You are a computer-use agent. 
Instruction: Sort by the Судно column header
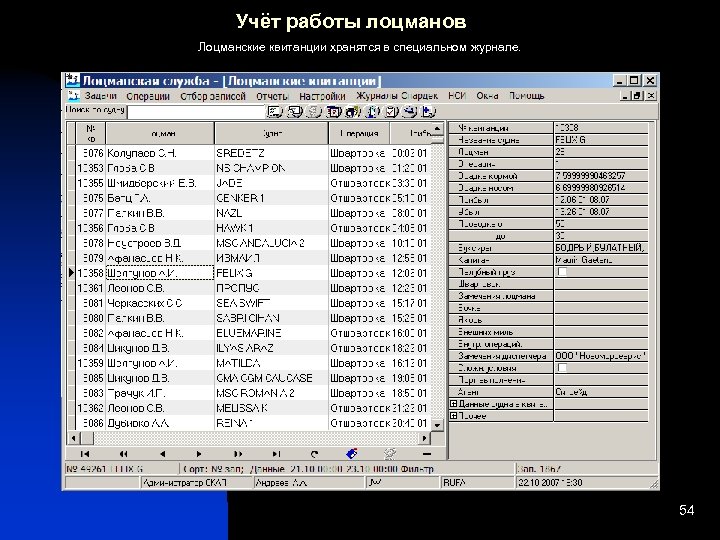[271, 134]
